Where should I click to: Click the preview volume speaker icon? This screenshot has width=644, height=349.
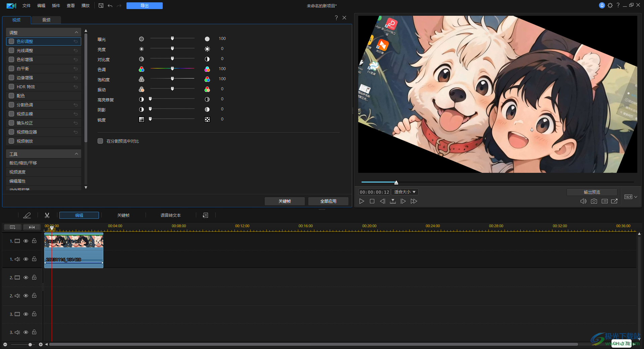(x=584, y=201)
